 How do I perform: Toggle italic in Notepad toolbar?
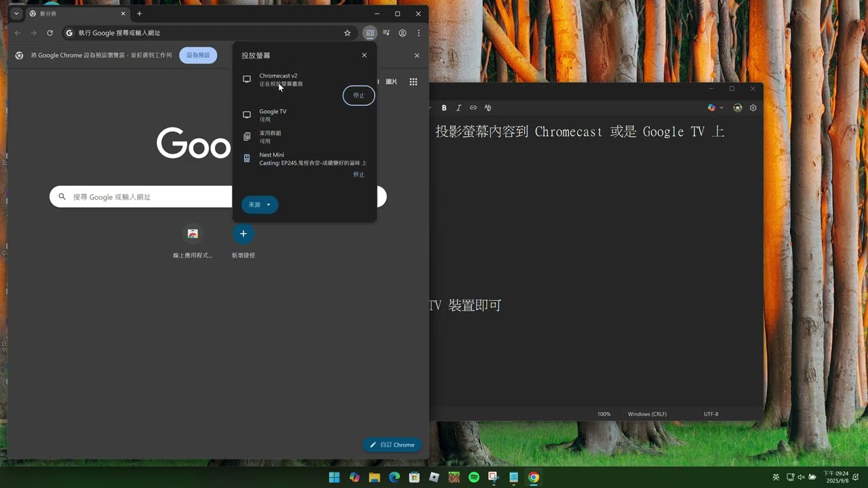458,108
